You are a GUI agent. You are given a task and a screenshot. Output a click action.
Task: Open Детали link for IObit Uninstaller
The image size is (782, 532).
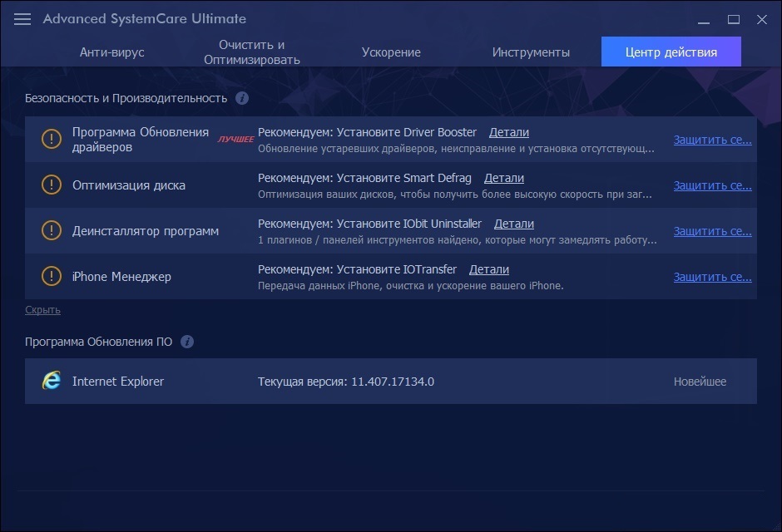[513, 224]
